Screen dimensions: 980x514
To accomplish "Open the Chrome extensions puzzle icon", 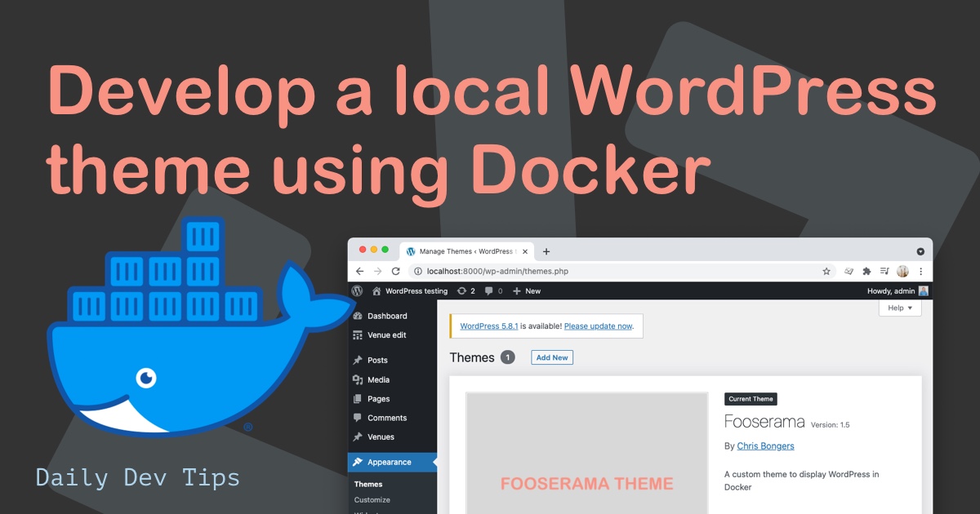I will 866,271.
